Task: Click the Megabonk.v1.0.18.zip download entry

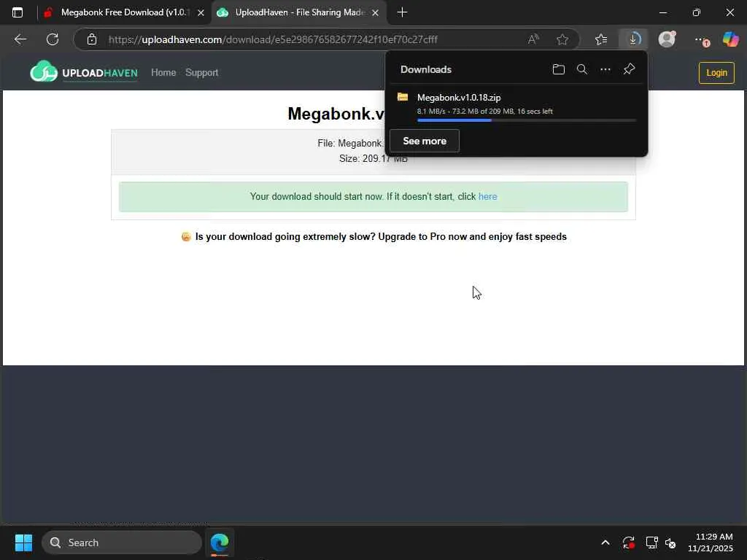Action: coord(516,106)
